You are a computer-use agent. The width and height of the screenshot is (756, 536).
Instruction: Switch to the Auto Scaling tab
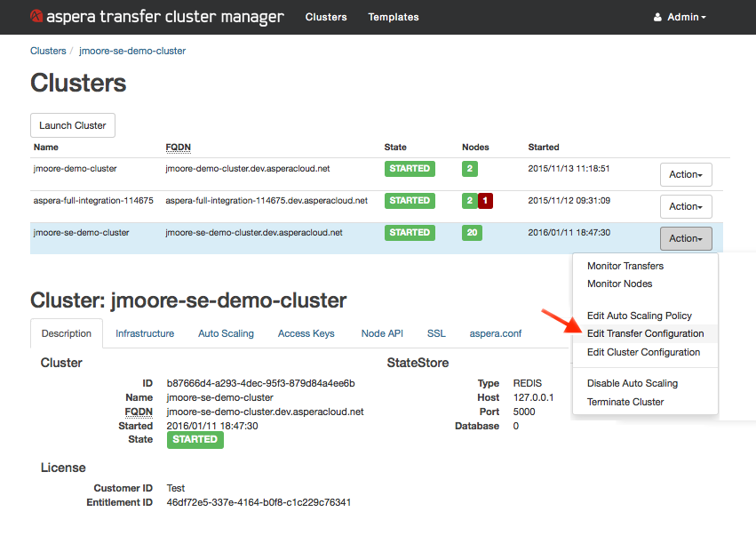226,333
